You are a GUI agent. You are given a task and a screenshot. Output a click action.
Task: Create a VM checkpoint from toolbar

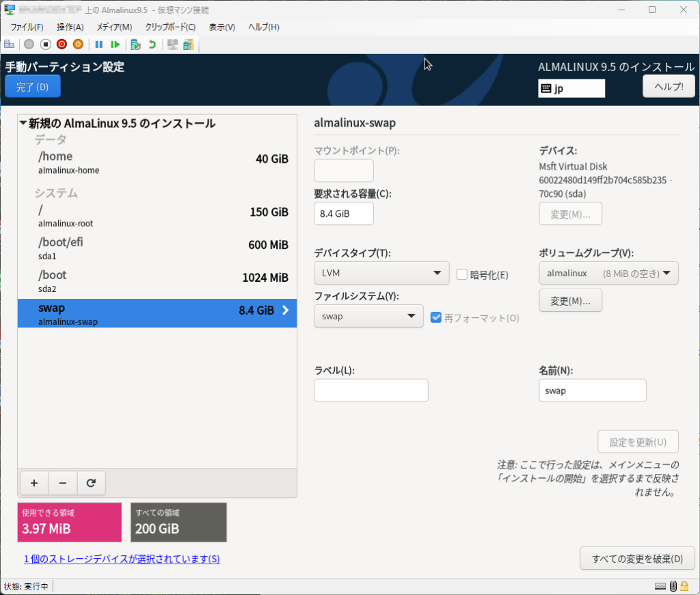click(136, 44)
